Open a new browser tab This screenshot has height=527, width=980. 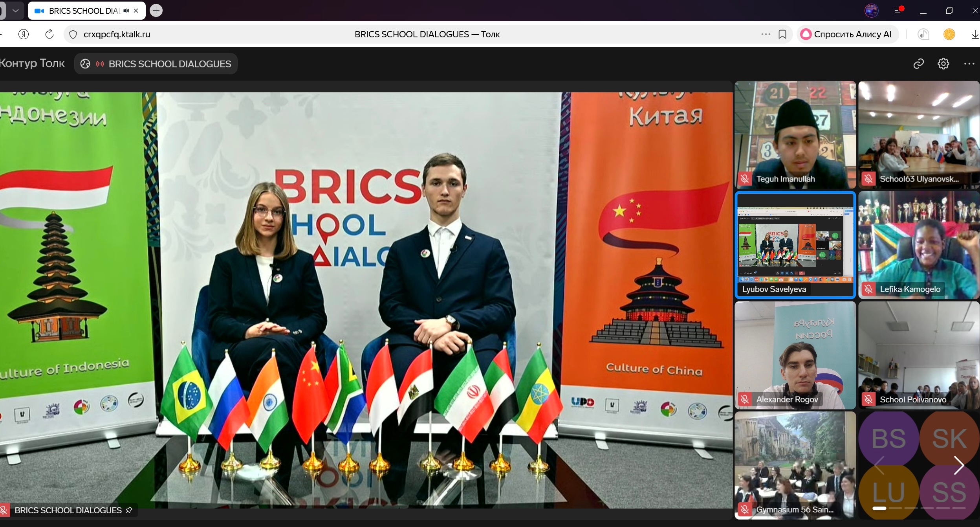point(156,11)
